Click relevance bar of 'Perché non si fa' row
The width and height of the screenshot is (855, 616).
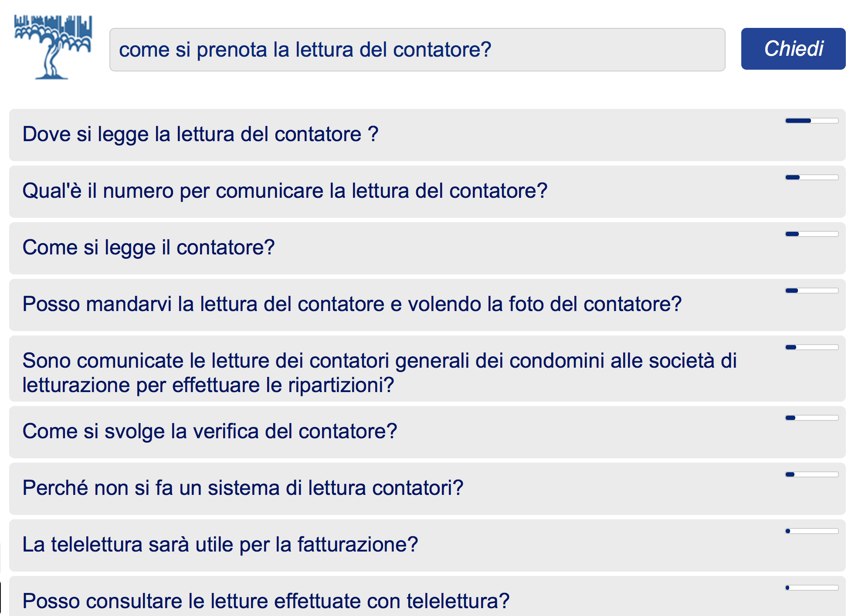pyautogui.click(x=811, y=474)
